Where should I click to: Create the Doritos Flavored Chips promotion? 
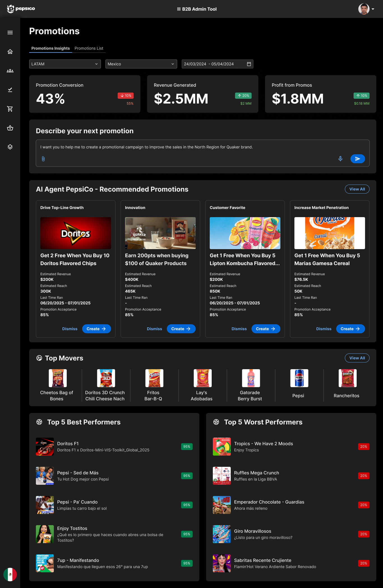tap(96, 329)
